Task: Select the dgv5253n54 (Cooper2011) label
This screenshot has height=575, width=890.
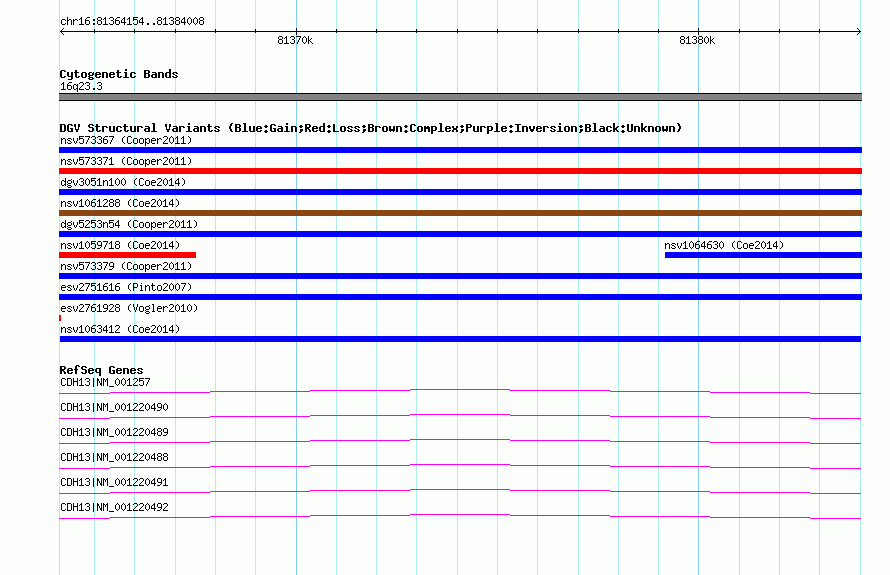Action: pyautogui.click(x=129, y=224)
